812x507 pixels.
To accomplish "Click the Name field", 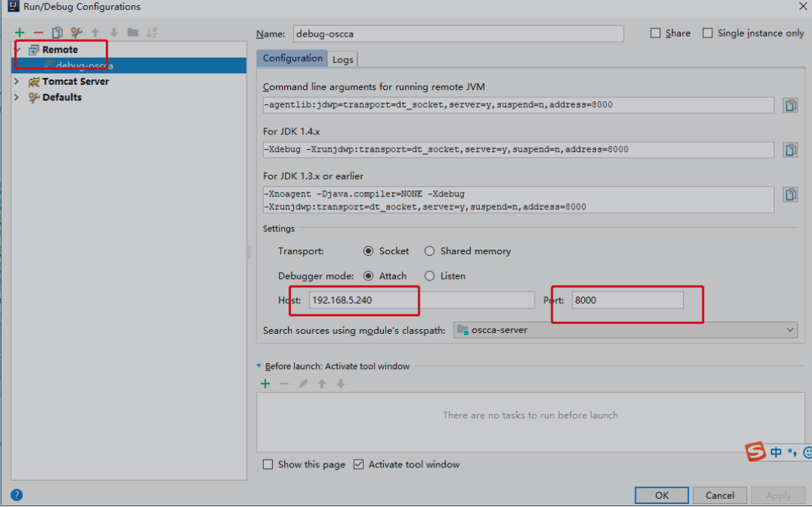I will pyautogui.click(x=458, y=34).
